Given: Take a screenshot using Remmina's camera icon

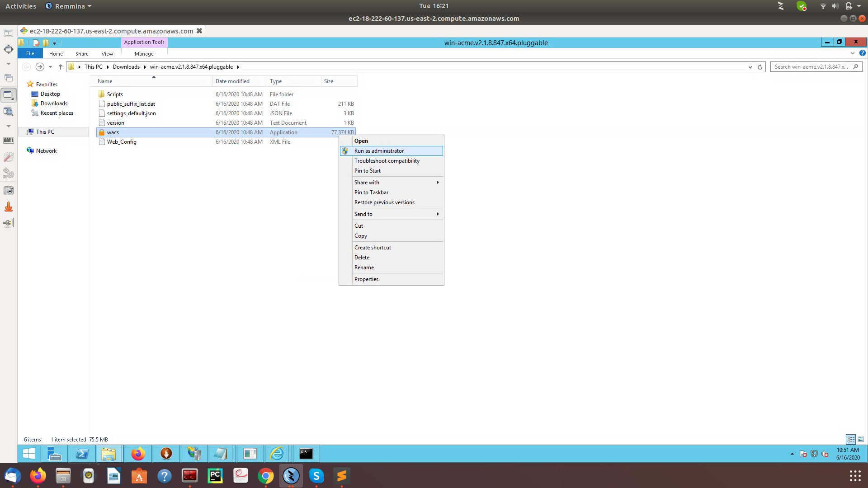Looking at the screenshot, I should tap(8, 190).
